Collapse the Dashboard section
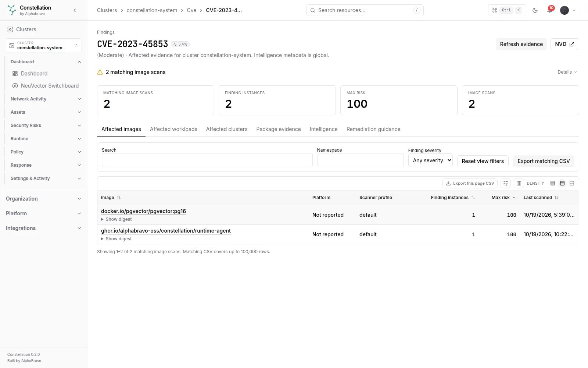This screenshot has height=368, width=588. [46, 62]
